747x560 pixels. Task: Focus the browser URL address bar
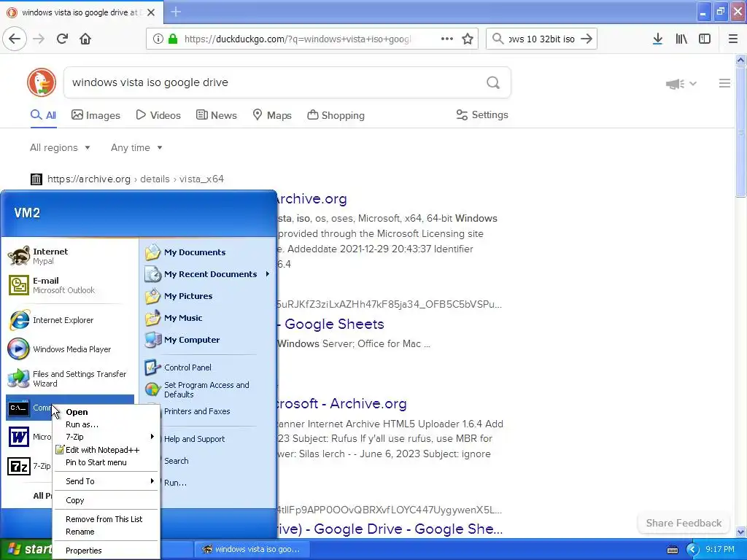pyautogui.click(x=298, y=39)
